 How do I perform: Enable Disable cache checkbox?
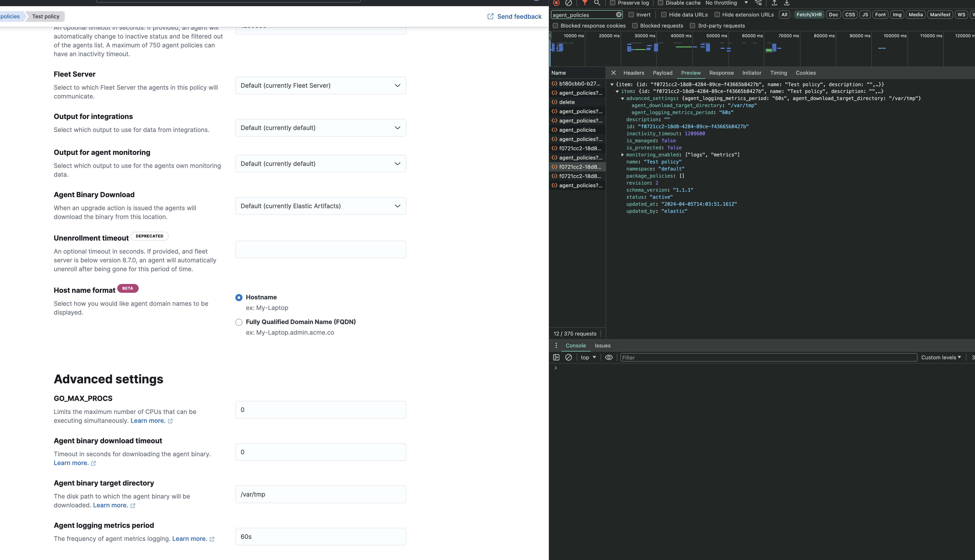pos(660,3)
